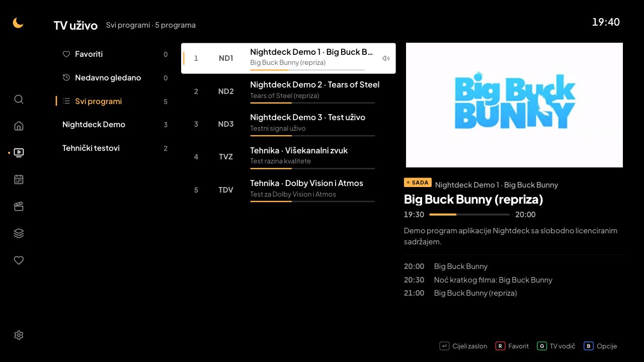Click the TDV channel logo
Viewport: 644px width, 362px height.
tap(226, 190)
